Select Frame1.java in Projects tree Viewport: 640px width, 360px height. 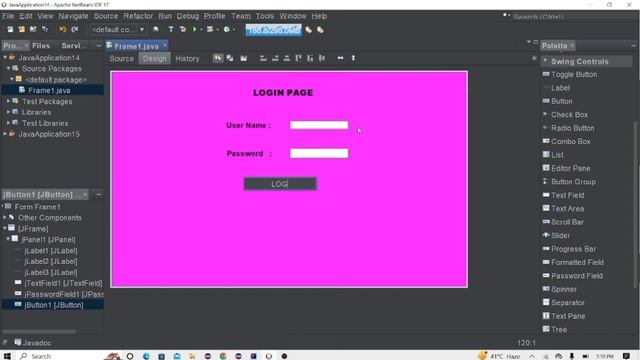[x=49, y=90]
